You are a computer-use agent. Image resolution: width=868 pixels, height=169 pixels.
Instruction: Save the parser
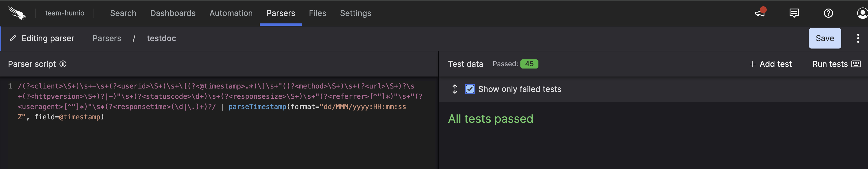coord(825,38)
